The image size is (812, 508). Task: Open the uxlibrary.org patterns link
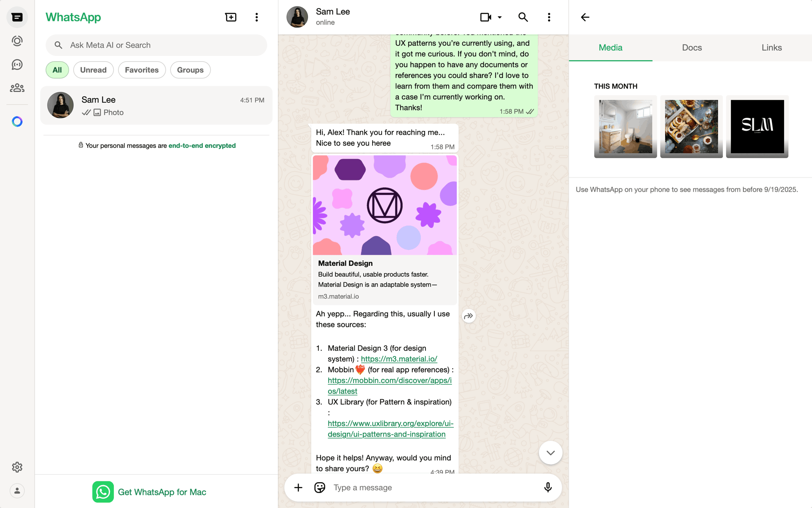pyautogui.click(x=390, y=429)
